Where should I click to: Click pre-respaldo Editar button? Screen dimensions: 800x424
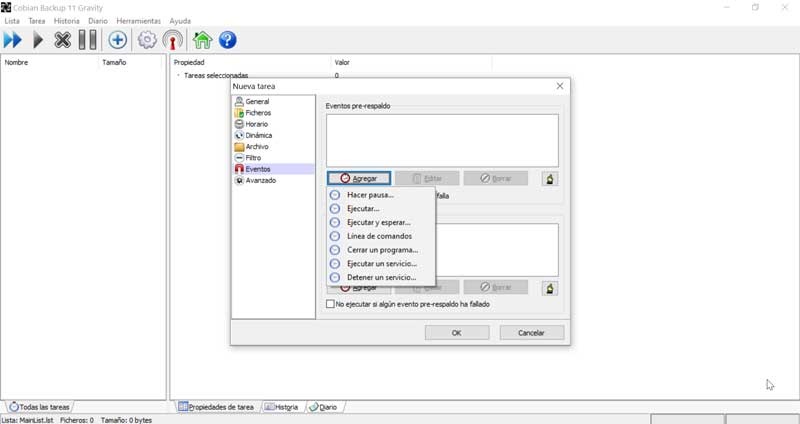[427, 178]
